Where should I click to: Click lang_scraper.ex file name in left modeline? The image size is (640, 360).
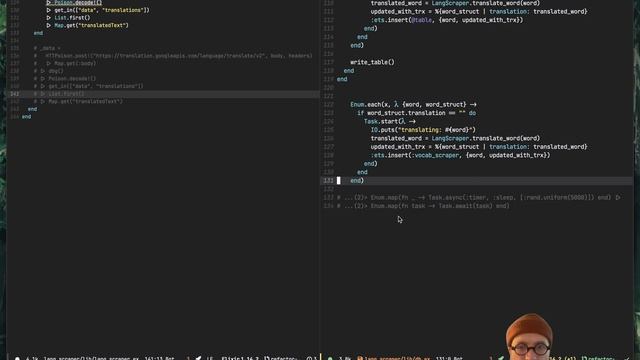pos(91,358)
